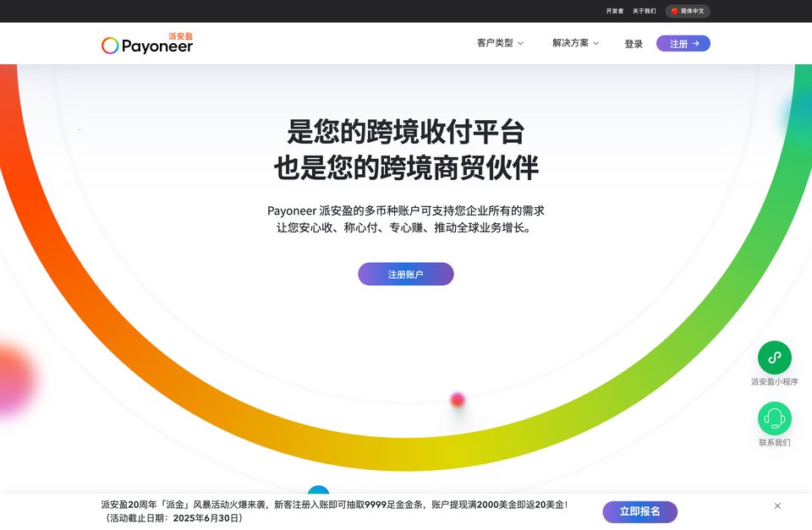Screen dimensions: 812x530
Task: Close the promotional banner with X
Action: point(777,505)
